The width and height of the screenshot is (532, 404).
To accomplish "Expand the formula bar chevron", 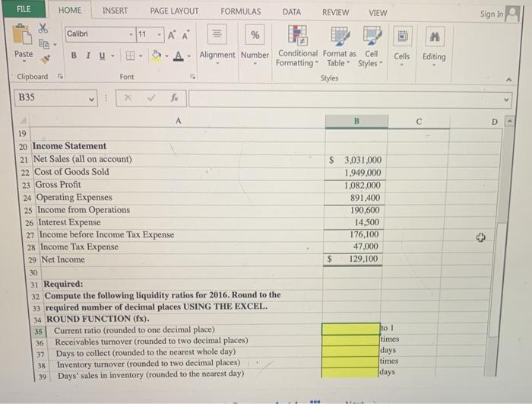I will click(506, 100).
